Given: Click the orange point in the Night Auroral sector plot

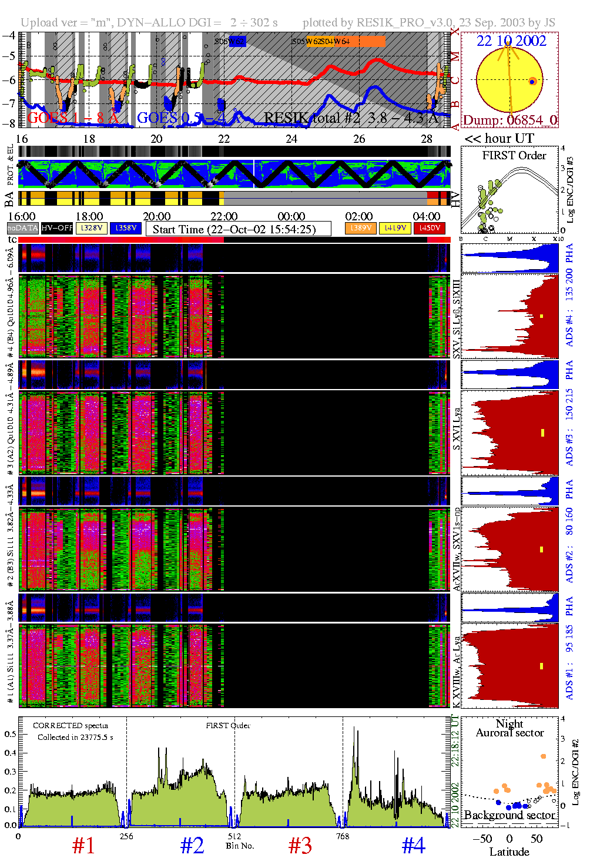Looking at the screenshot, I should pos(543,756).
